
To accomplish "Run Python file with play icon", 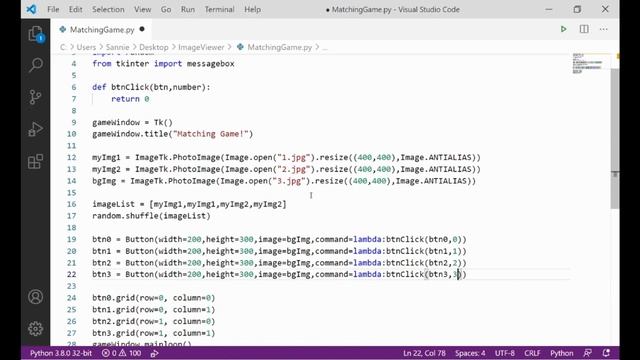I will coord(563,29).
